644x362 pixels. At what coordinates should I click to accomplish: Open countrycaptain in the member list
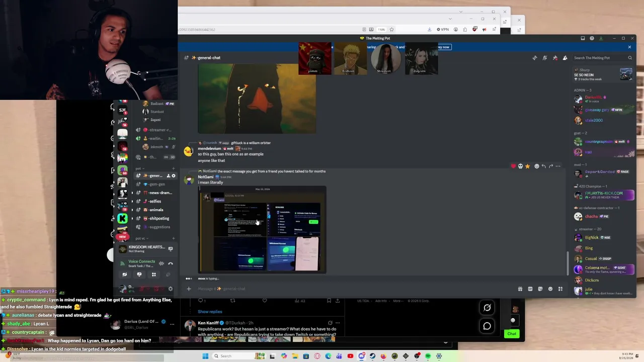[x=599, y=142]
